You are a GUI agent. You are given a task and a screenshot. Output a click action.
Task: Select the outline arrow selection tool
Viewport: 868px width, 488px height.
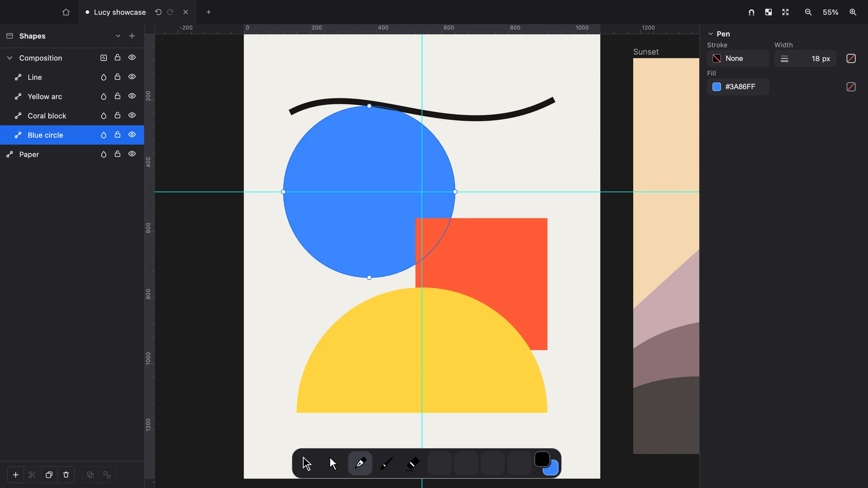[307, 463]
